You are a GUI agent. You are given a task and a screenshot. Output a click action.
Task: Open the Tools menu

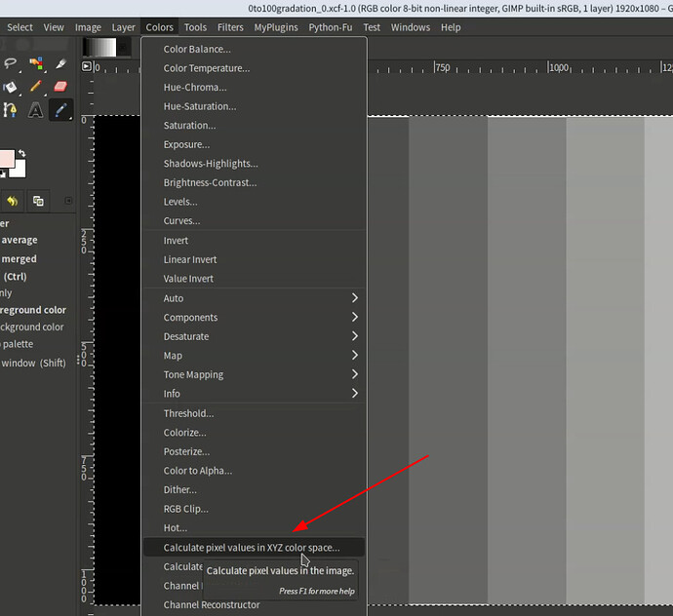(x=195, y=27)
